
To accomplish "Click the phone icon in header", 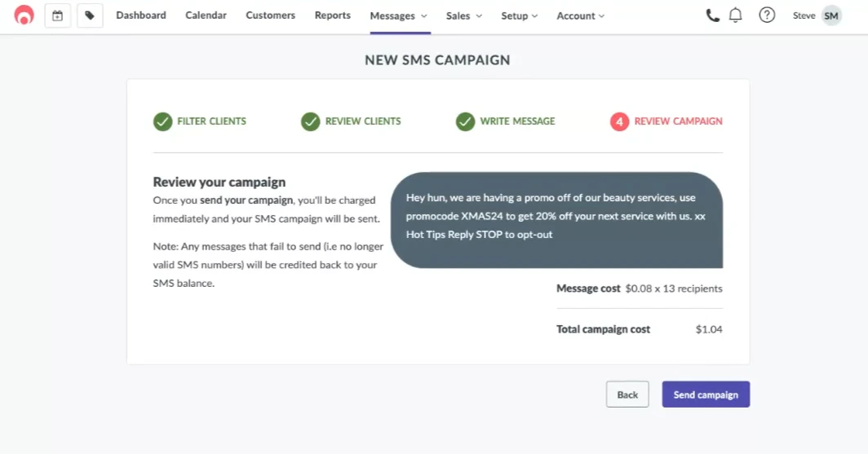I will coord(712,15).
